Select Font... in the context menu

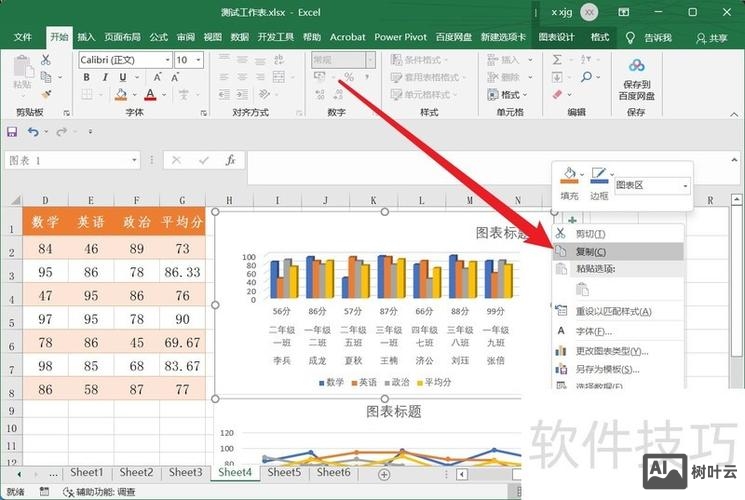coord(618,331)
